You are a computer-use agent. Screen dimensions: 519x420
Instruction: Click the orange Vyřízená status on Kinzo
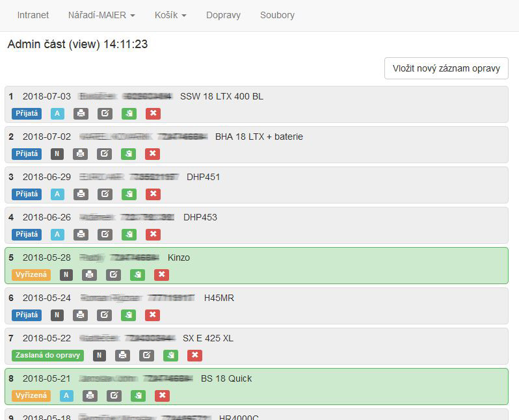click(31, 275)
